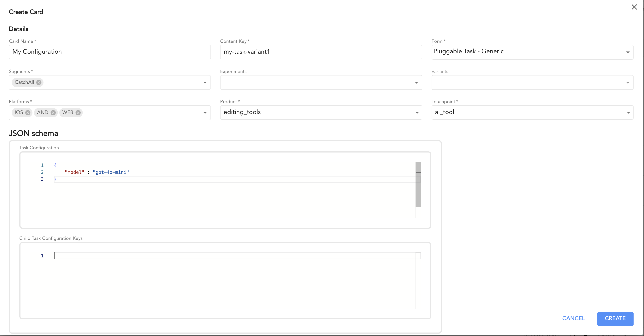Click the CREATE button
This screenshot has height=336, width=644.
click(x=615, y=318)
